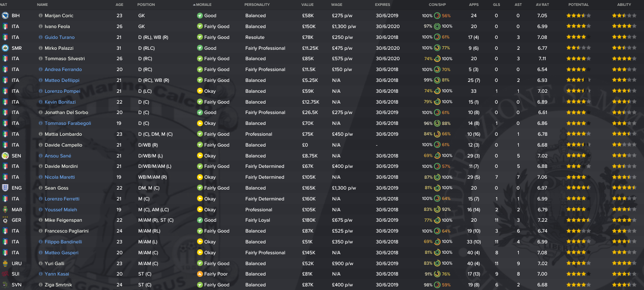The width and height of the screenshot is (644, 290).
Task: Click Bosnia flag badge for Marijan Coric
Action: point(5,15)
